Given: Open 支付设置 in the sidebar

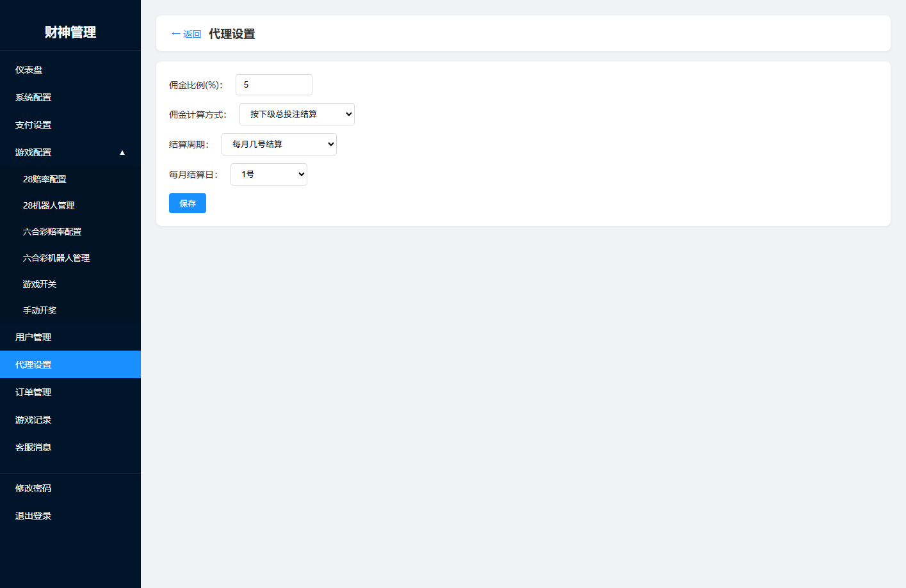Looking at the screenshot, I should tap(70, 125).
